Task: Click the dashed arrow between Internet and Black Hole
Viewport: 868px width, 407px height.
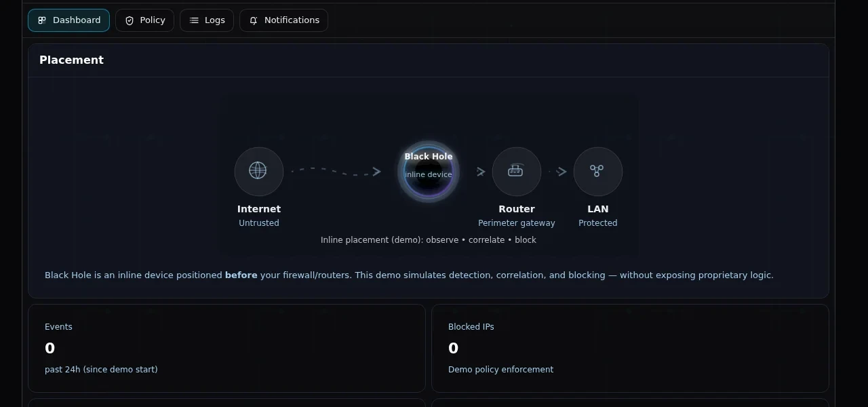Action: (x=337, y=171)
